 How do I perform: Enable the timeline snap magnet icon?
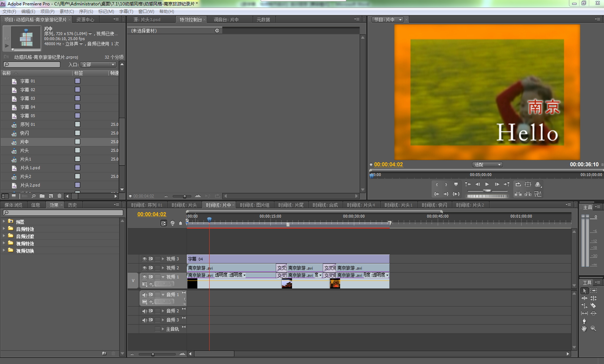tap(164, 223)
